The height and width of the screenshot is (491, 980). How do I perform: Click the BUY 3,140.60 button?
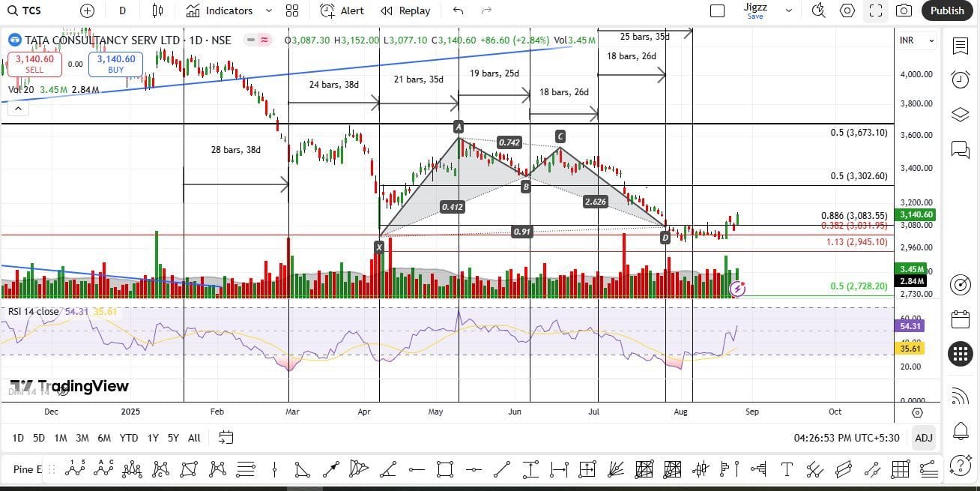pos(116,64)
